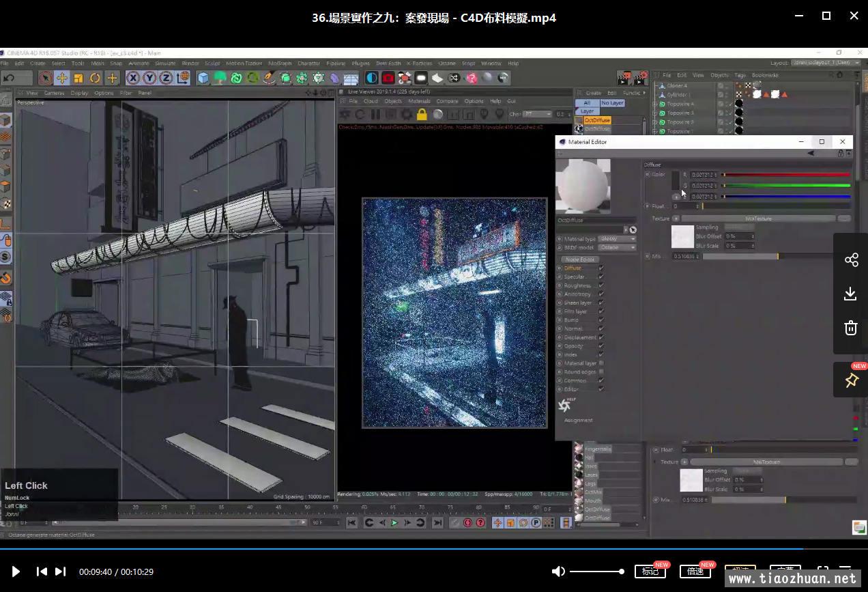Screen dimensions: 868x592
Task: Open the MoGraph menu
Action: [x=280, y=64]
